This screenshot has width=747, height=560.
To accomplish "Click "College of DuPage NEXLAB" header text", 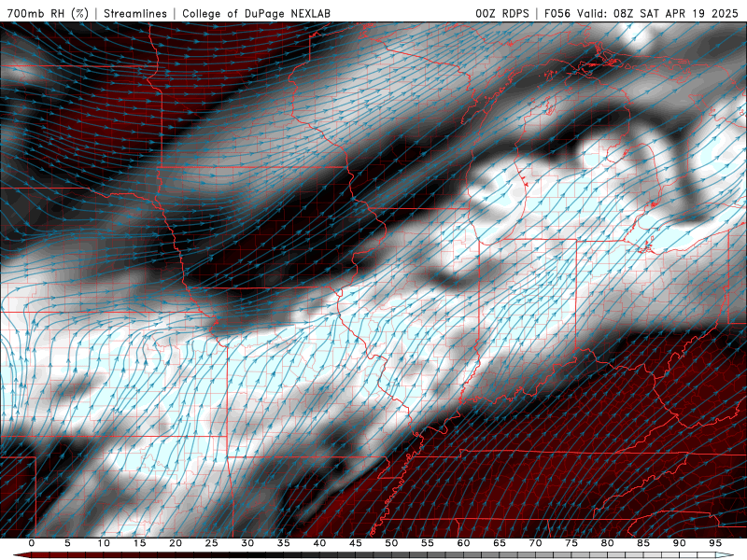I will tap(256, 13).
